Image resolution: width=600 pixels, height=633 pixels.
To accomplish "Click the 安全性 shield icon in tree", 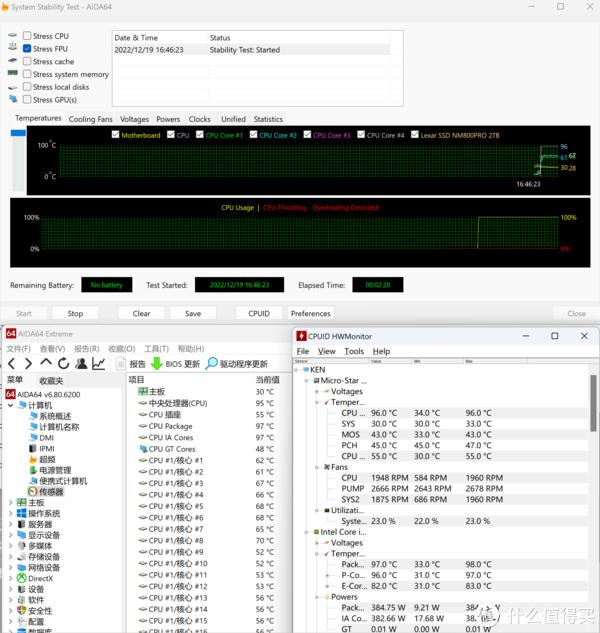I will coord(22,611).
